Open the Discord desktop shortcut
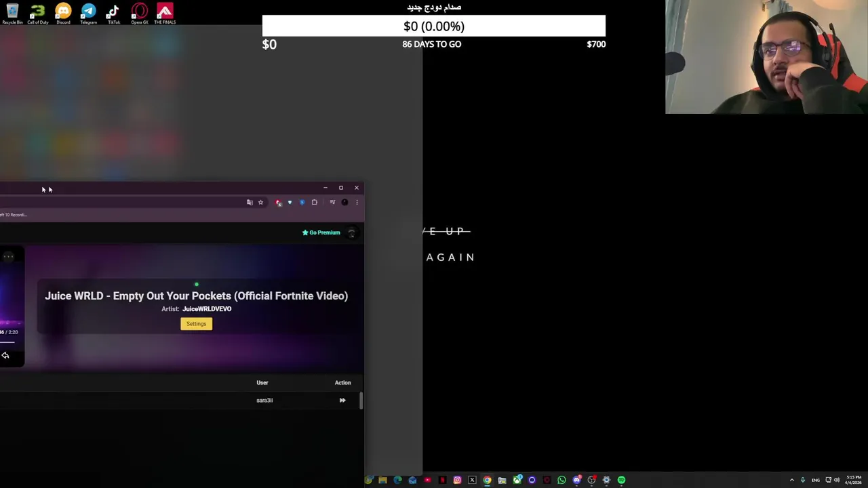The height and width of the screenshot is (488, 868). click(63, 13)
